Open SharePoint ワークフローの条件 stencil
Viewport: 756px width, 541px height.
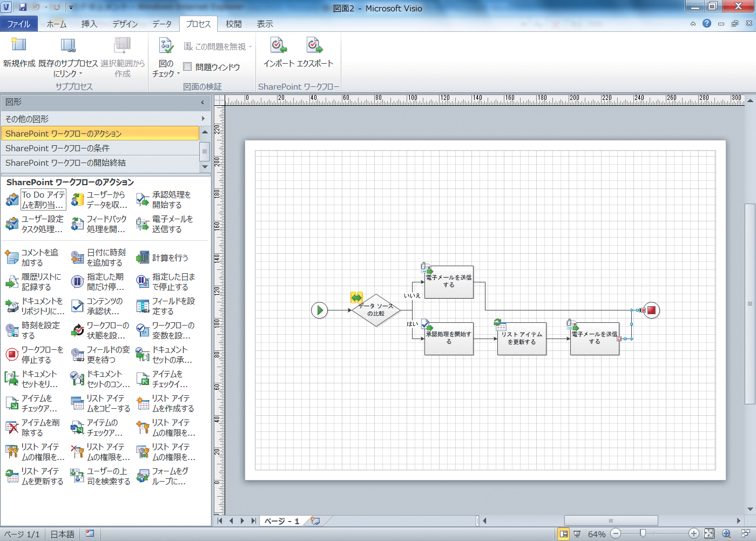tap(100, 148)
